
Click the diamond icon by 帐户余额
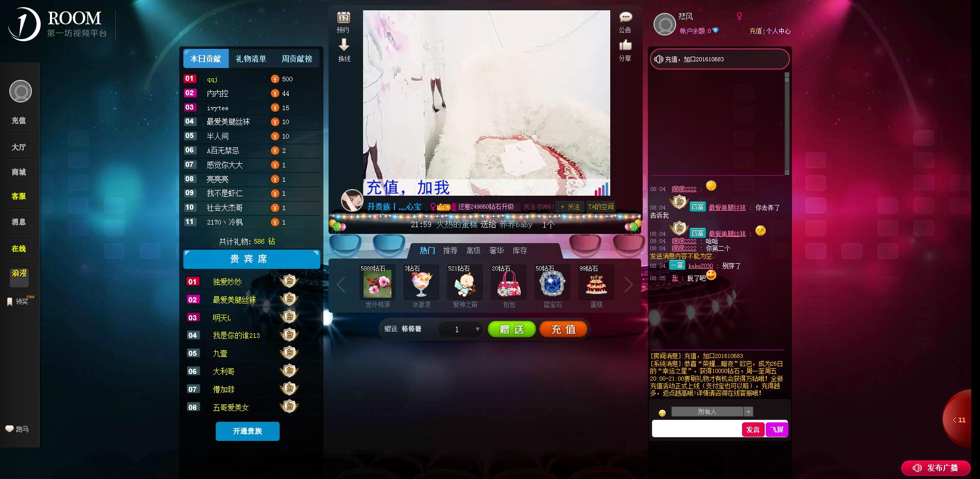tap(715, 31)
